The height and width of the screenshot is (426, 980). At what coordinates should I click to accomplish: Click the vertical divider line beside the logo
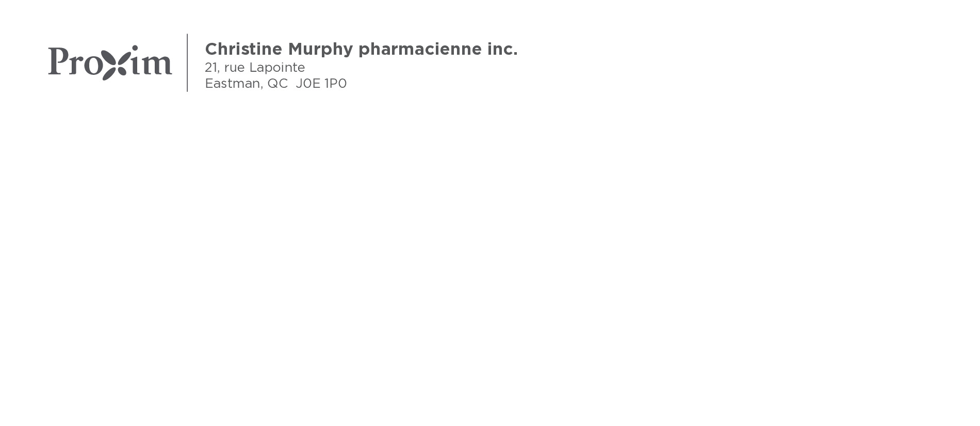187,62
